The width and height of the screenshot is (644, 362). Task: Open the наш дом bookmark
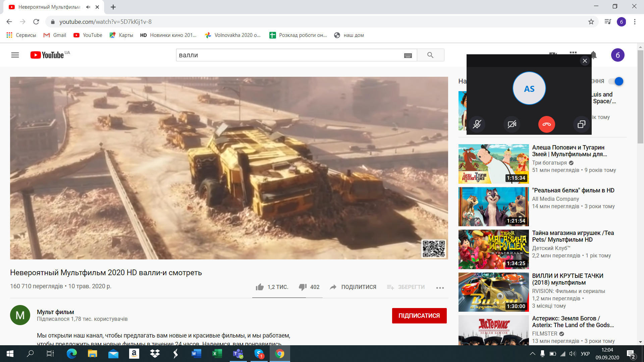pyautogui.click(x=349, y=35)
